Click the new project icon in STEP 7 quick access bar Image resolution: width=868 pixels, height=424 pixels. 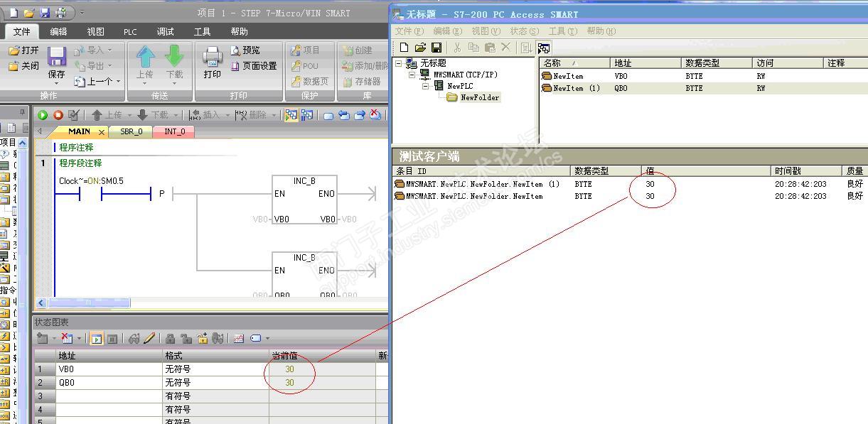tap(14, 13)
